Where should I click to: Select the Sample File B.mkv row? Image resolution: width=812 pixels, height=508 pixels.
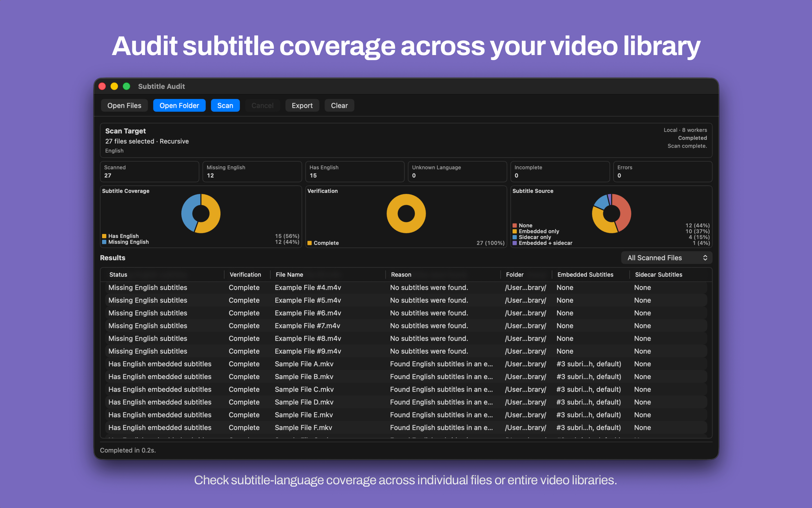click(x=406, y=377)
